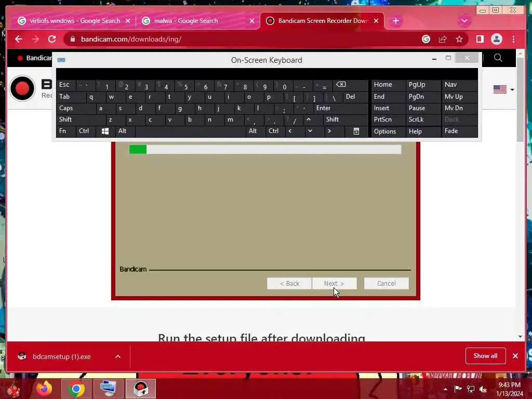Open Bandicam setup taskbar icon
Image resolution: width=532 pixels, height=399 pixels.
140,389
